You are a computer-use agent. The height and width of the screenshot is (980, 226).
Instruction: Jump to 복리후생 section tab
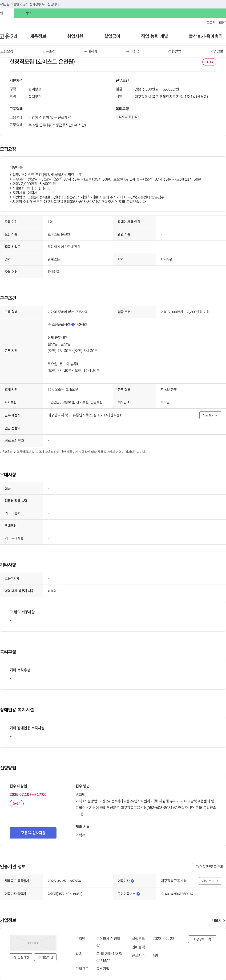(133, 51)
